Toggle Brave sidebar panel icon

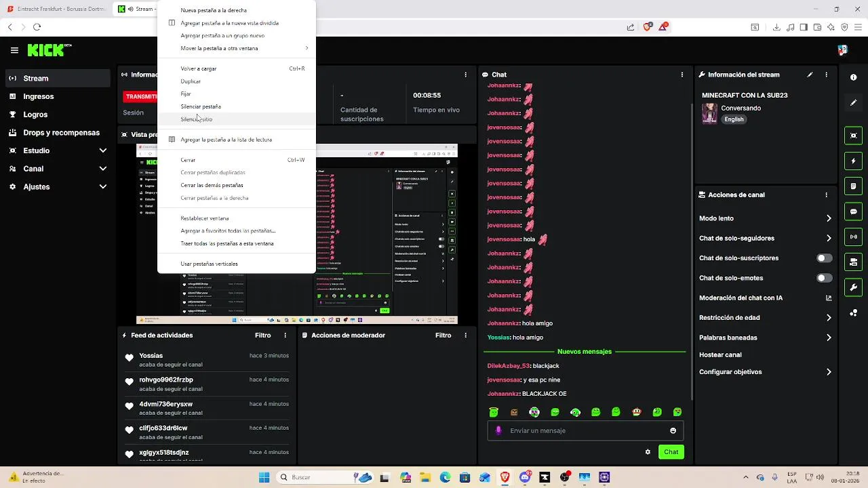pos(804,27)
